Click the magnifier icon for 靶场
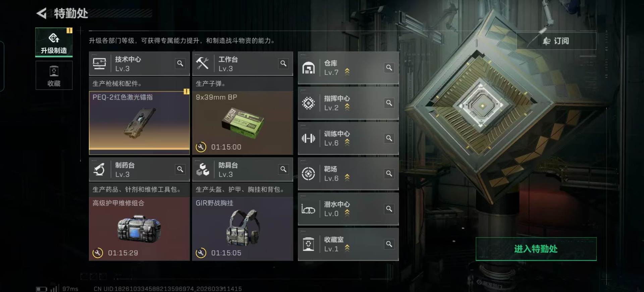Image resolution: width=644 pixels, height=292 pixels. click(389, 173)
